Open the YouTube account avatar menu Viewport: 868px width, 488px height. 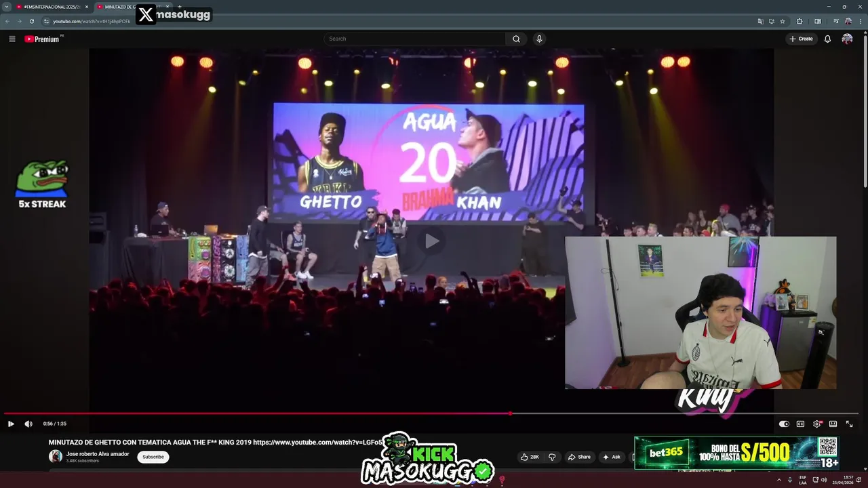tap(847, 39)
